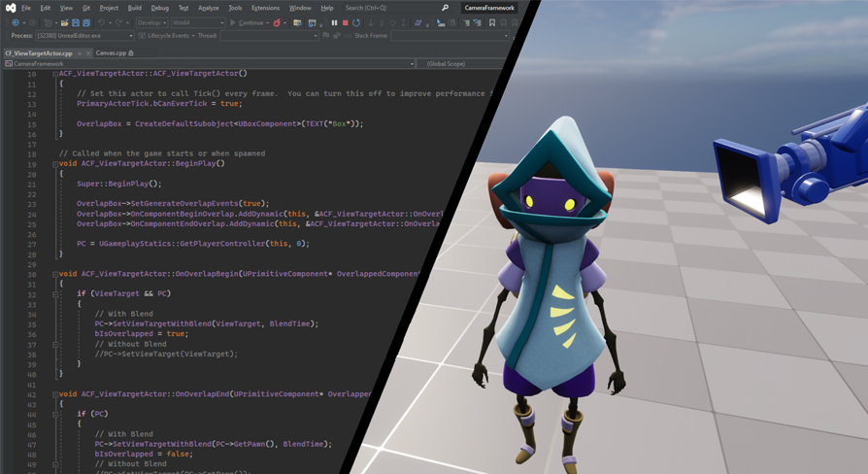Image resolution: width=868 pixels, height=474 pixels.
Task: Click the flag threads icon near Thread dropdown
Action: click(325, 35)
